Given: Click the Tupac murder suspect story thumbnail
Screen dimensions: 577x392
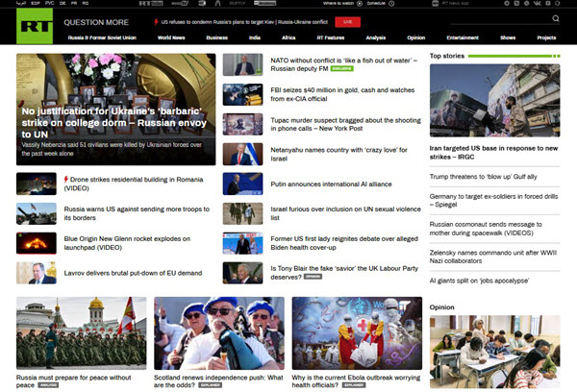Looking at the screenshot, I should coord(242,124).
